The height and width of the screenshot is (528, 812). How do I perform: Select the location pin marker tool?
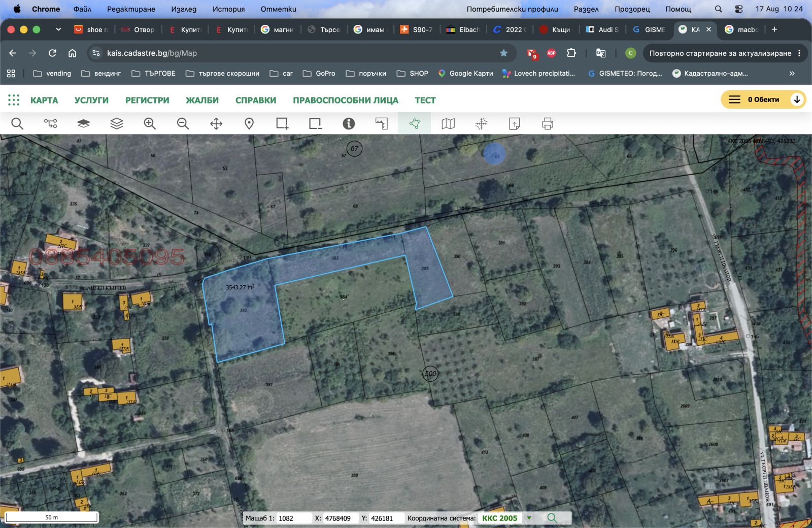tap(249, 123)
